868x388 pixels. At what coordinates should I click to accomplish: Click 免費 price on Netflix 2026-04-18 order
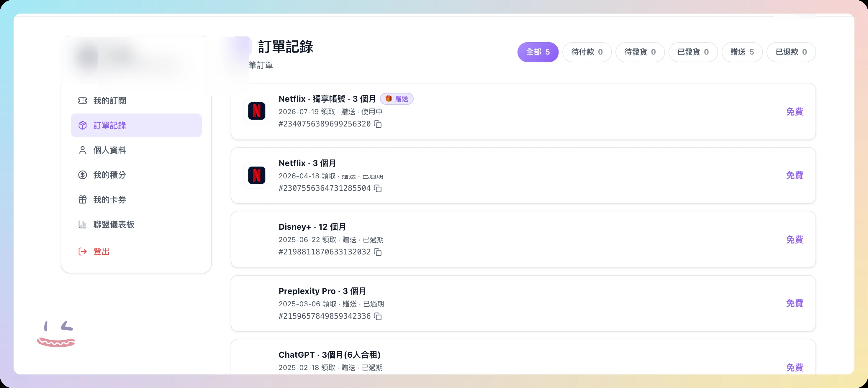point(795,175)
